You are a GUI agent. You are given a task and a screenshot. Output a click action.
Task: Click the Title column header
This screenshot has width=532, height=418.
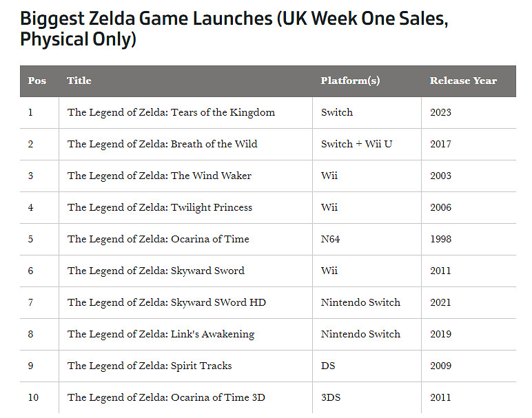point(79,81)
